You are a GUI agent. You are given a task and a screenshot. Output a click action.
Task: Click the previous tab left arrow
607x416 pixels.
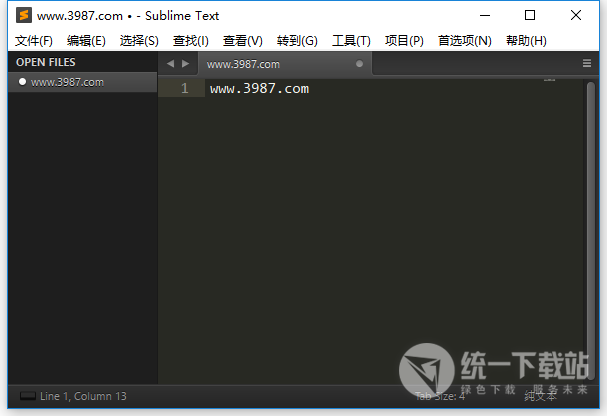(x=170, y=63)
